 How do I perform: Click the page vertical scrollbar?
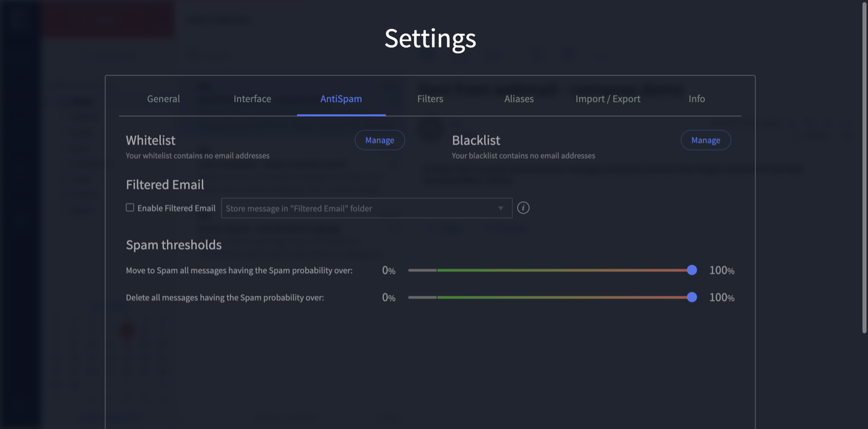(864, 168)
